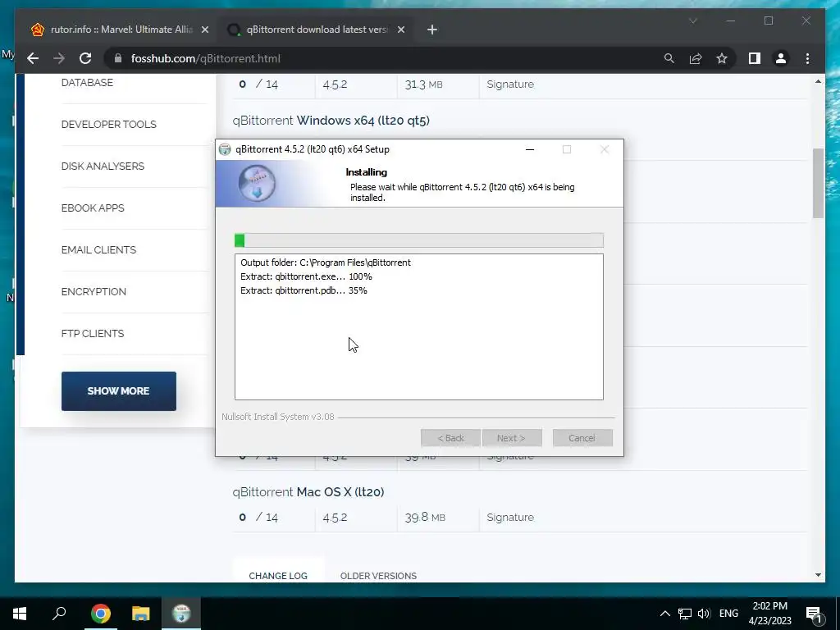Open Signature link for 31.3 MB file
The width and height of the screenshot is (840, 630).
(510, 84)
